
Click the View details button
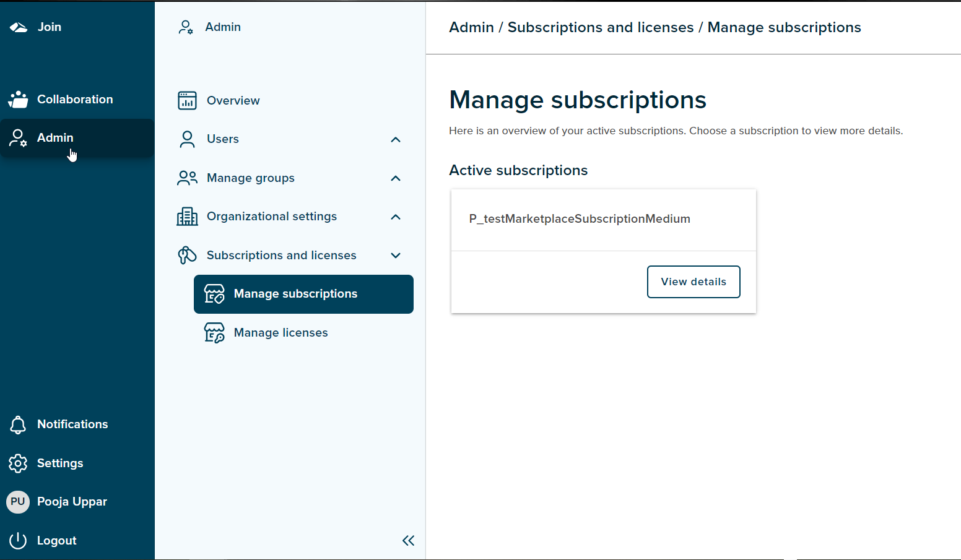tap(694, 282)
